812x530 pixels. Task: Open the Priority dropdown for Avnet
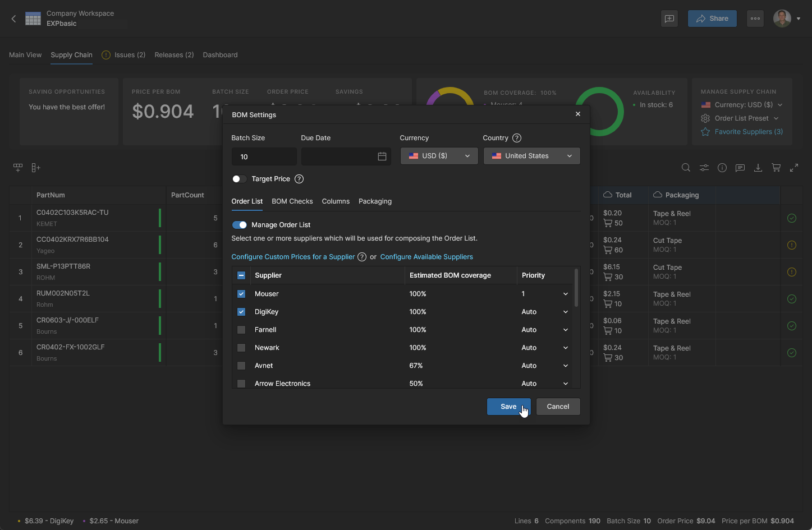click(x=544, y=366)
